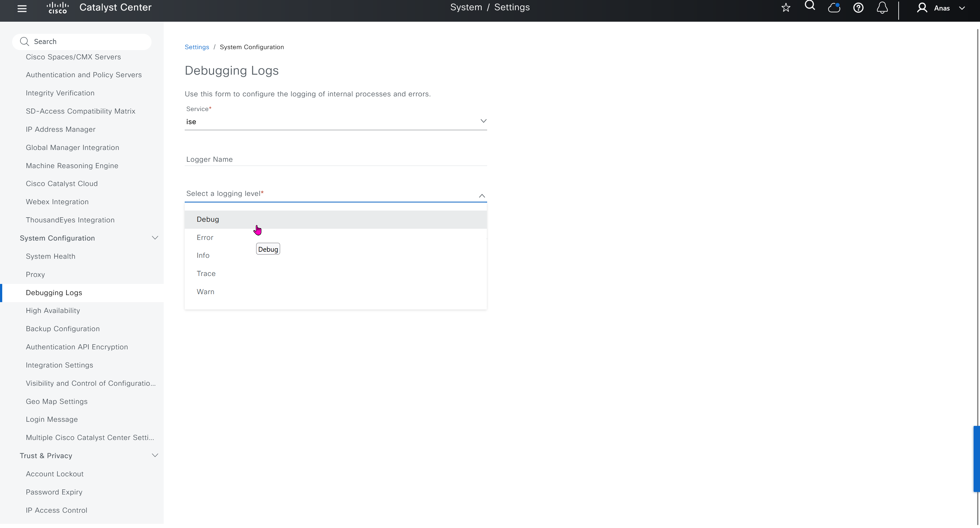Click the Settings breadcrumb link
This screenshot has width=980, height=528.
coord(197,47)
